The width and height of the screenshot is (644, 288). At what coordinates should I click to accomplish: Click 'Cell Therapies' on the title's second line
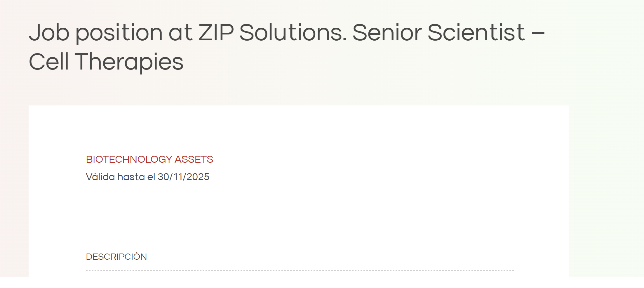tap(106, 62)
